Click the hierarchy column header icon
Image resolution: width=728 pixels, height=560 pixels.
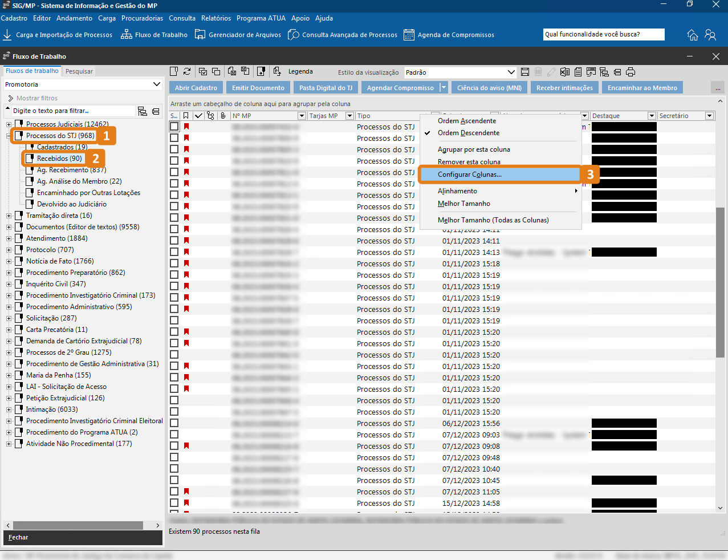click(210, 116)
